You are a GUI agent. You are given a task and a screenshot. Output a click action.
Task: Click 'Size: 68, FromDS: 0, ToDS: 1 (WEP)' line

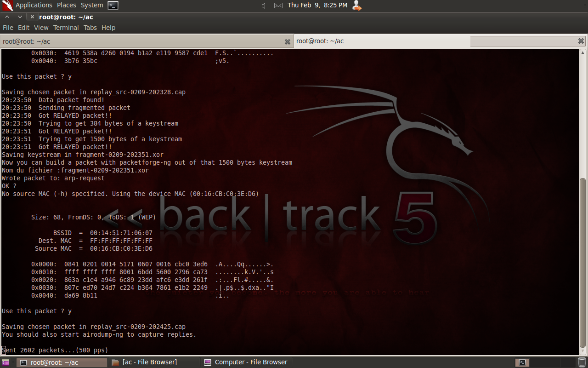pyautogui.click(x=94, y=217)
